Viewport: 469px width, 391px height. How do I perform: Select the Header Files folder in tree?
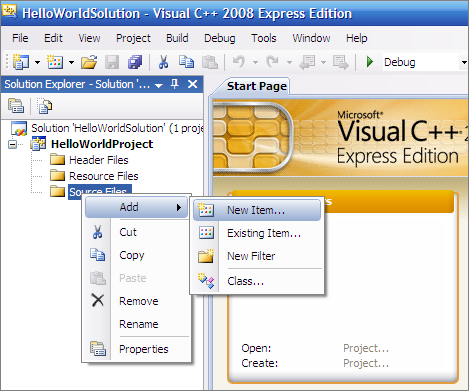[x=99, y=160]
